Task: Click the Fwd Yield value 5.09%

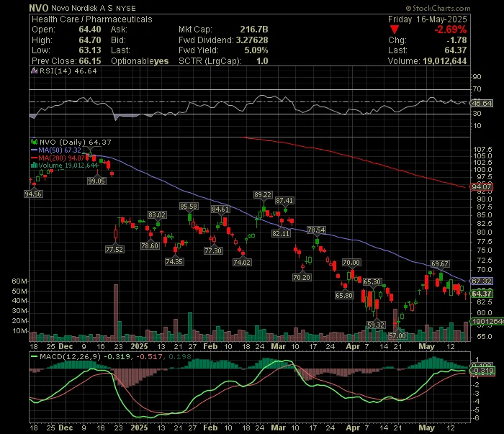Action: (x=256, y=50)
